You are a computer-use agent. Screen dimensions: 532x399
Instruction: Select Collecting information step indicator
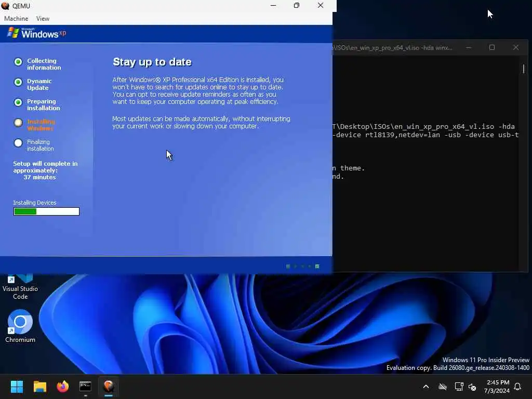tap(18, 62)
